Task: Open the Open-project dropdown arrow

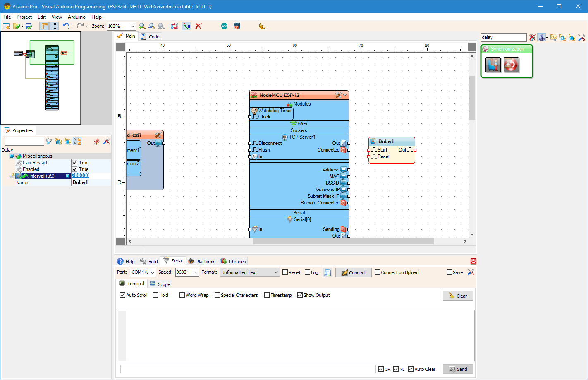Action: [x=22, y=26]
